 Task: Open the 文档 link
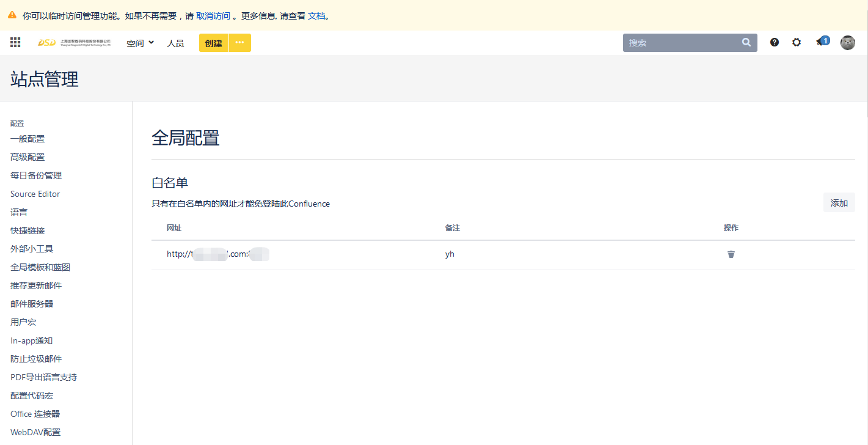coord(316,16)
